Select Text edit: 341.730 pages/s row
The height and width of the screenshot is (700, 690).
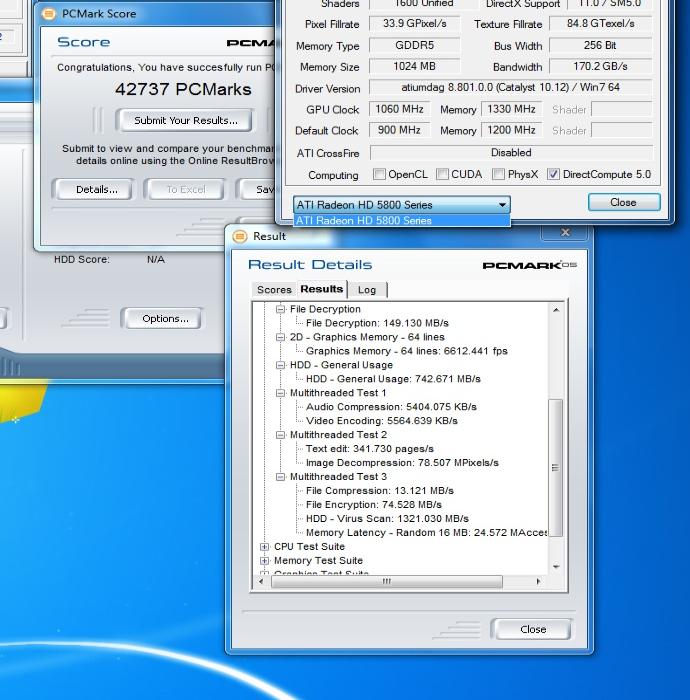click(x=370, y=449)
